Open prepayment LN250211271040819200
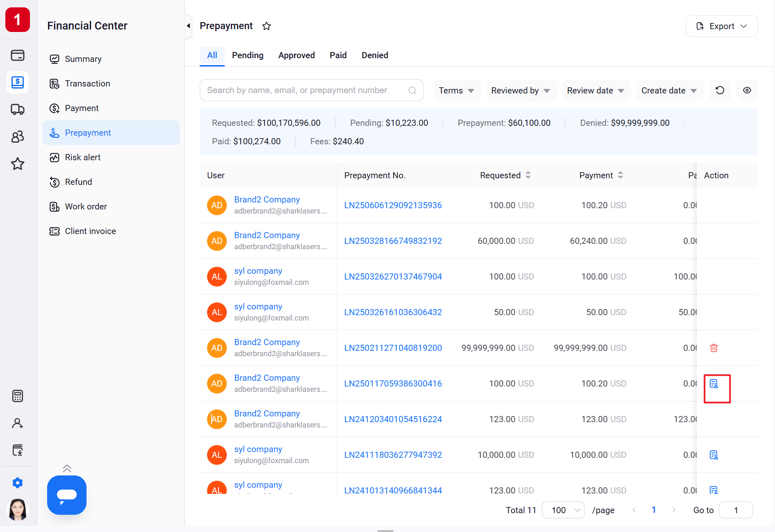Screen dimensions: 775x532 (x=393, y=348)
